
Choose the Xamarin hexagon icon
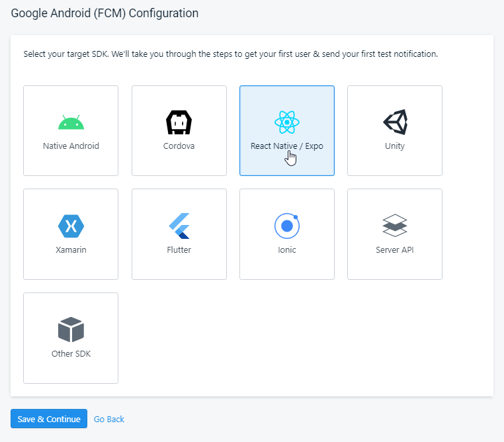coord(71,226)
